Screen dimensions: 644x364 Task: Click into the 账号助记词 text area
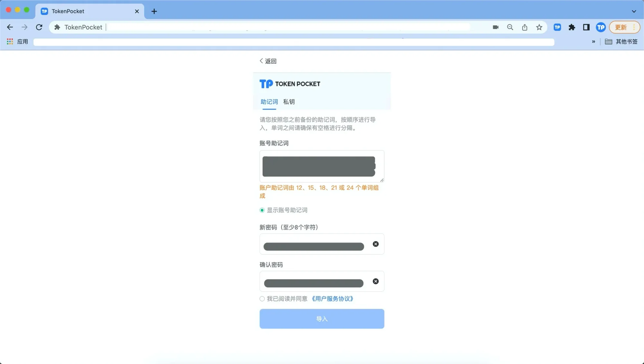coord(322,167)
